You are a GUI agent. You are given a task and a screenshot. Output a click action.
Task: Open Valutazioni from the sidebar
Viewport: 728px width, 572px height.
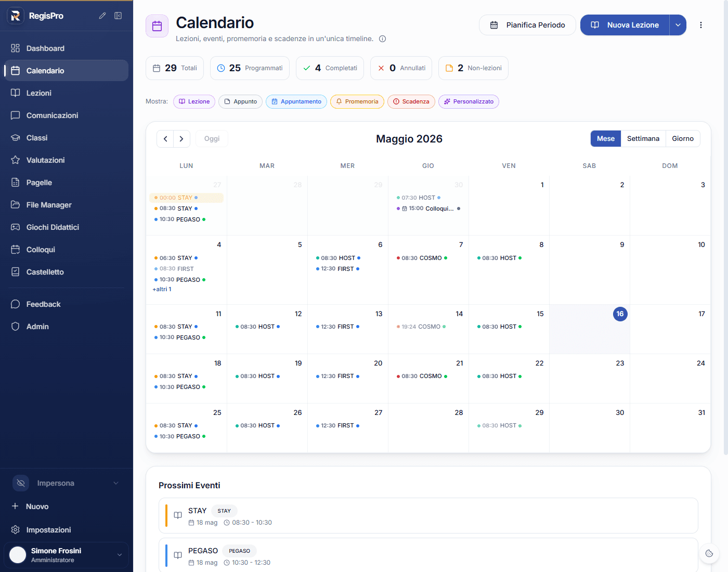[x=66, y=160]
